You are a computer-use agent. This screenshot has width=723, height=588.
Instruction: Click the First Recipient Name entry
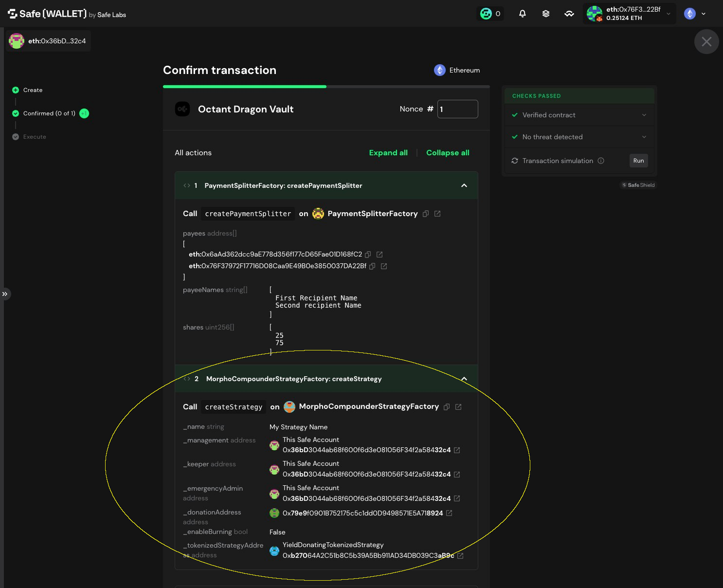click(x=316, y=298)
